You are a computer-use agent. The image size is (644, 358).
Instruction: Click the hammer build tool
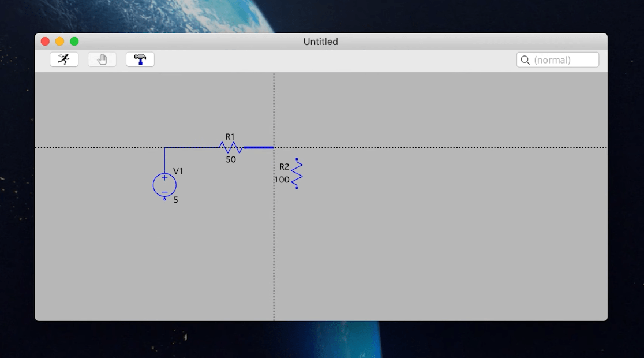tap(140, 59)
